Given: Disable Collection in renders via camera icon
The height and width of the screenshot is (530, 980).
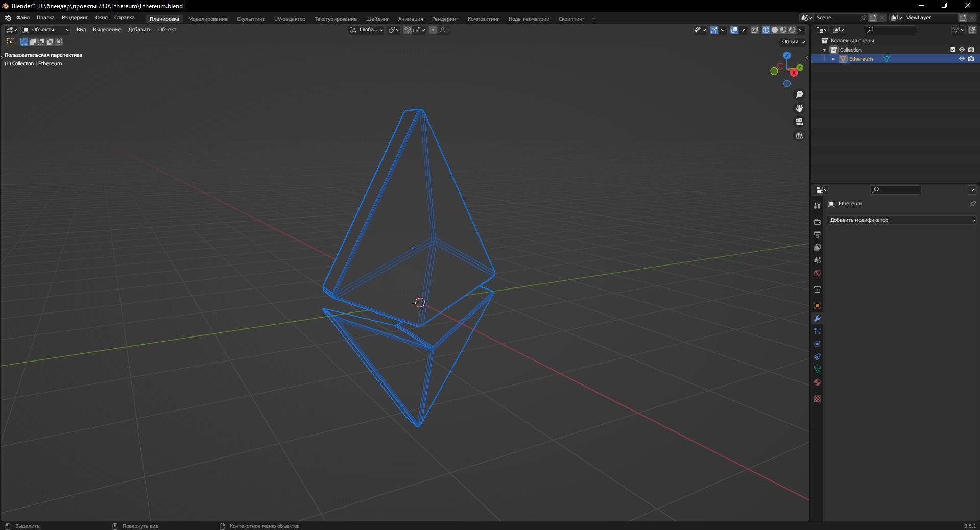Looking at the screenshot, I should [971, 50].
